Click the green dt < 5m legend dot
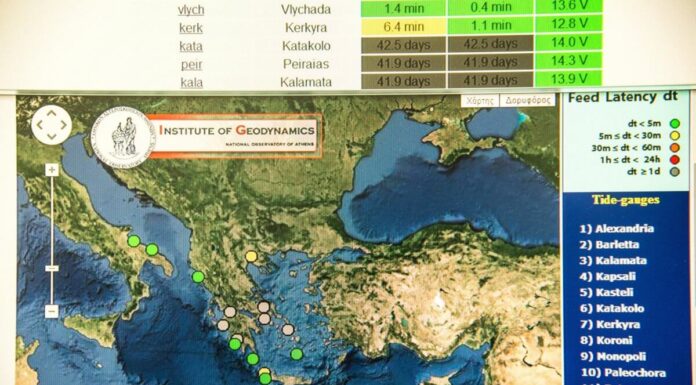The height and width of the screenshot is (385, 696). point(675,123)
